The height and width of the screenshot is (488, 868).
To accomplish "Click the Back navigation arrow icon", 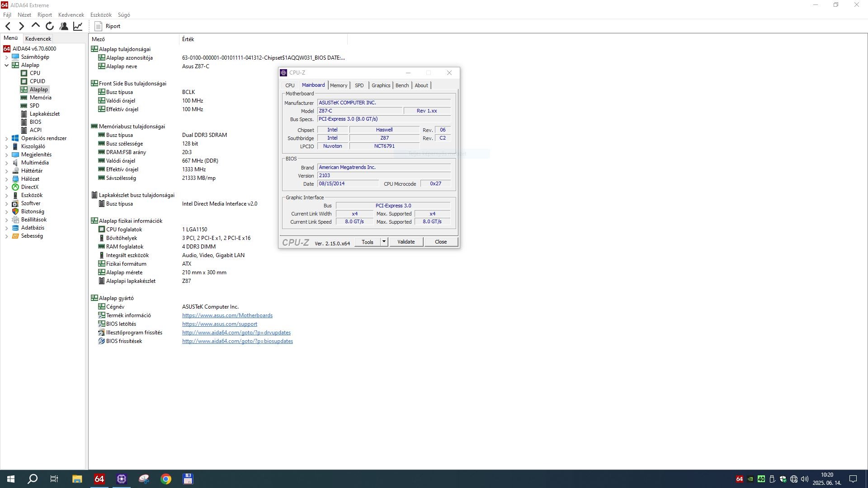I will point(8,26).
